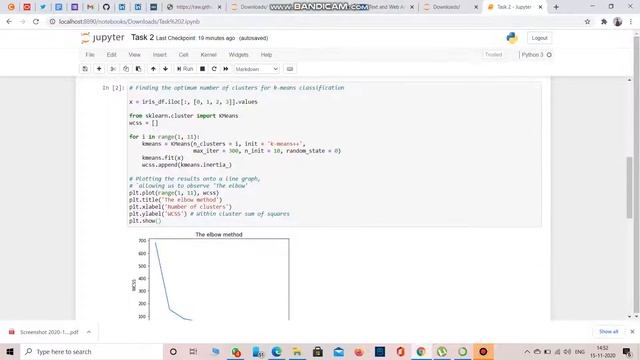
Task: Save the notebook with the floppy icon
Action: click(85, 69)
